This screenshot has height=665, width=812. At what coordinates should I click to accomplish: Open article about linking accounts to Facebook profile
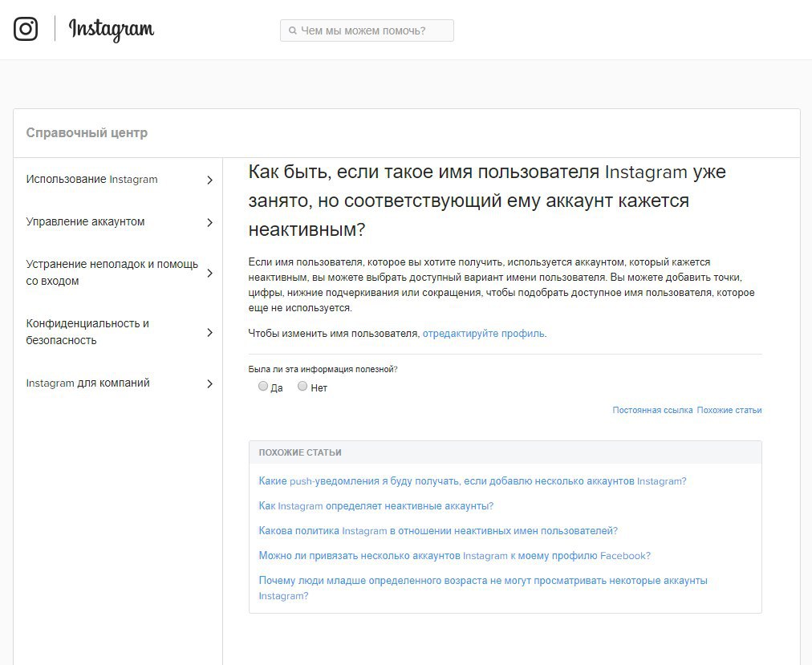point(455,556)
